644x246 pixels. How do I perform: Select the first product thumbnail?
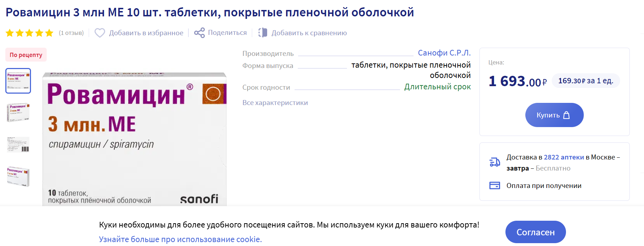click(18, 81)
